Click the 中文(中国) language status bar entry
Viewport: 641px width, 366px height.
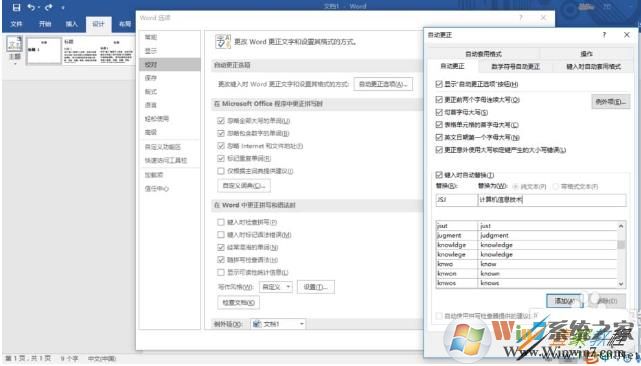(102, 359)
